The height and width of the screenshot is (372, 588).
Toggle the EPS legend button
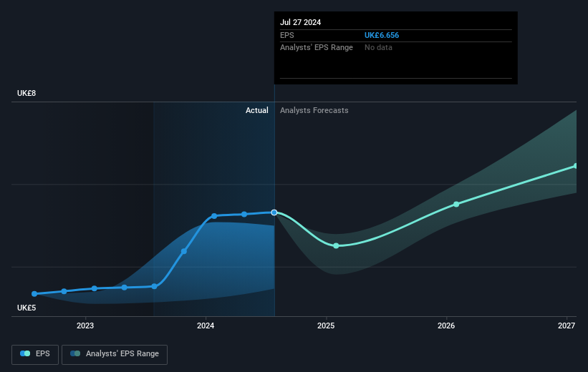pos(35,354)
